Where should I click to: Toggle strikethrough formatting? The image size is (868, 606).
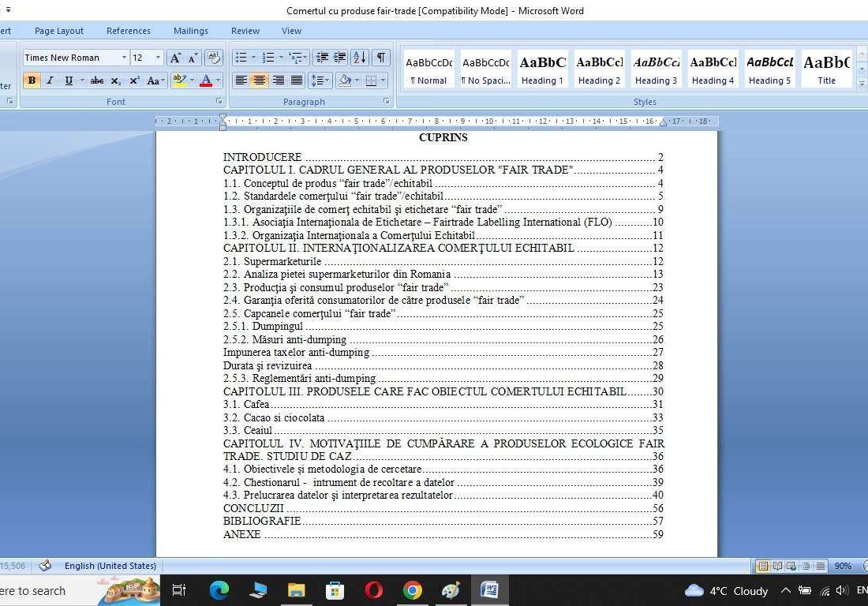point(97,80)
